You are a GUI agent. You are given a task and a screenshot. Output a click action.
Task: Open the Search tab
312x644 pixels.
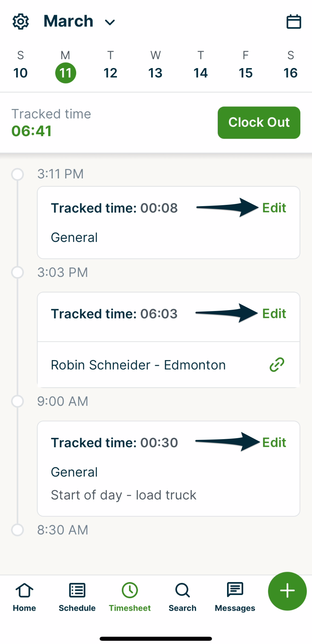(x=182, y=597)
